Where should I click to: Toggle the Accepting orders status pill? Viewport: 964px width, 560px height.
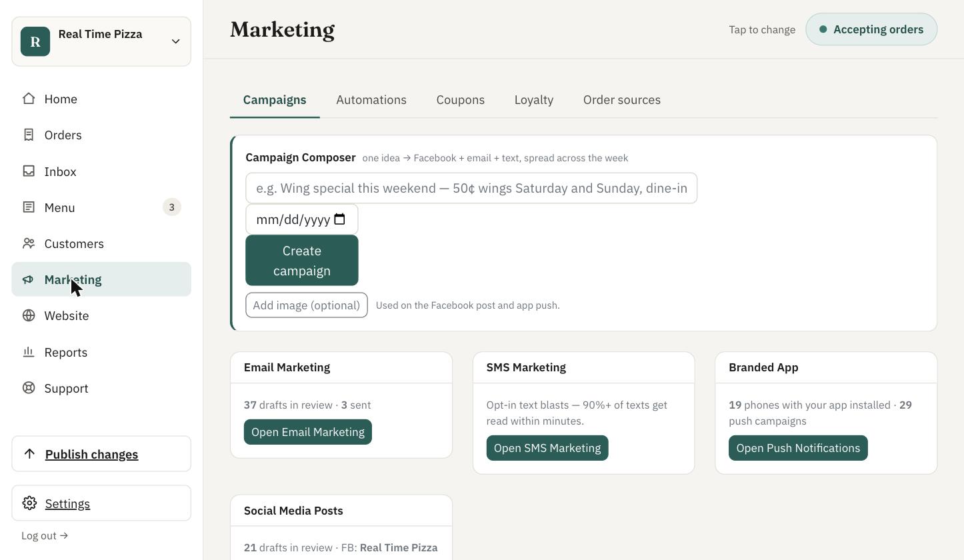[x=871, y=29]
